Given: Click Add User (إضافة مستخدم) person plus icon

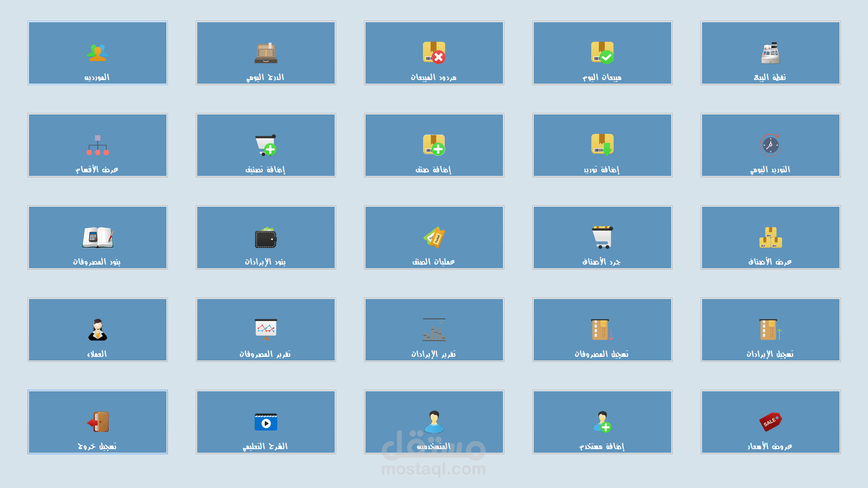Looking at the screenshot, I should 602,422.
